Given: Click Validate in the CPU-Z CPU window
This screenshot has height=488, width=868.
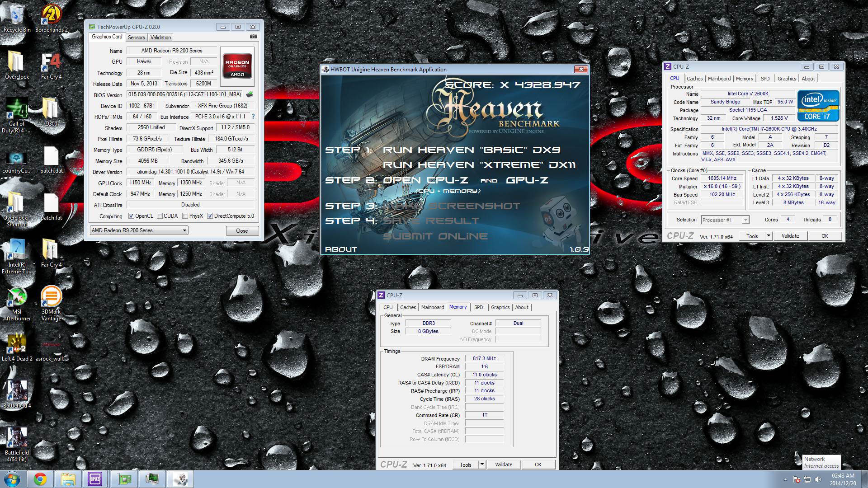Looking at the screenshot, I should pos(790,236).
